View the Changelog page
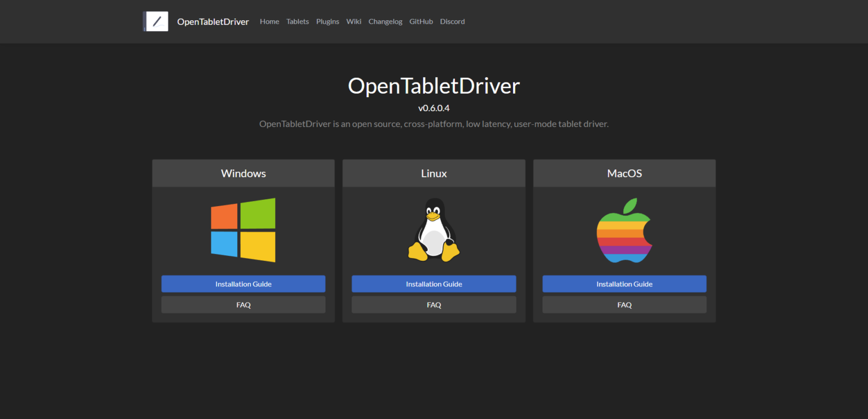This screenshot has height=419, width=868. [x=385, y=21]
